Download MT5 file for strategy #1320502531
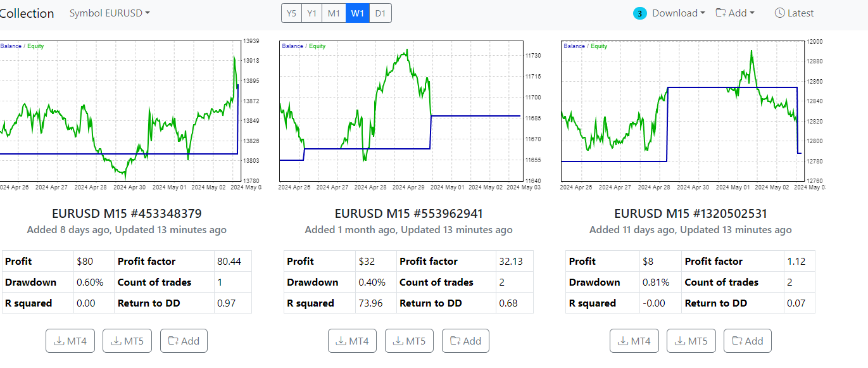The width and height of the screenshot is (868, 368). [691, 341]
